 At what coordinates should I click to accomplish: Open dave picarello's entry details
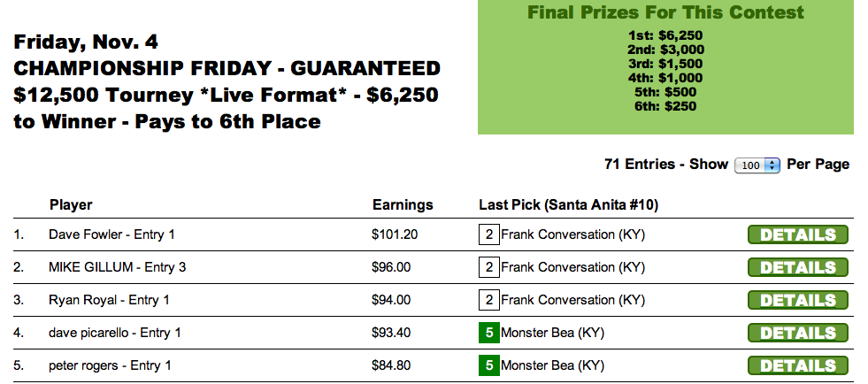coord(797,333)
